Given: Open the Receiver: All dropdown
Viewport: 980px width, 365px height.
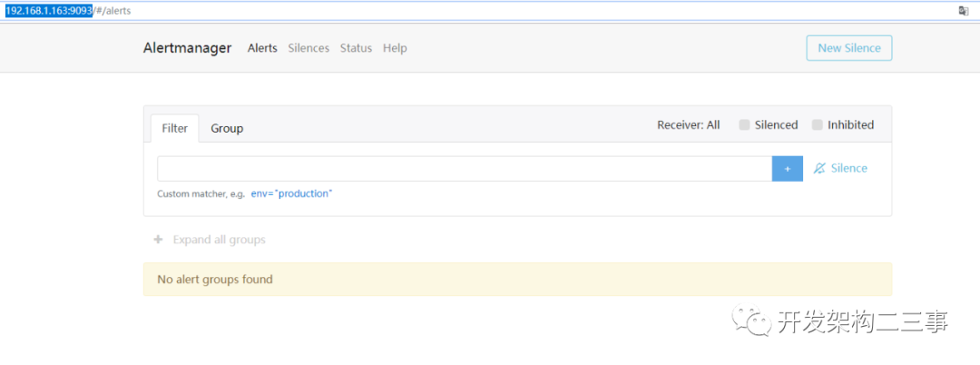Looking at the screenshot, I should click(x=688, y=125).
